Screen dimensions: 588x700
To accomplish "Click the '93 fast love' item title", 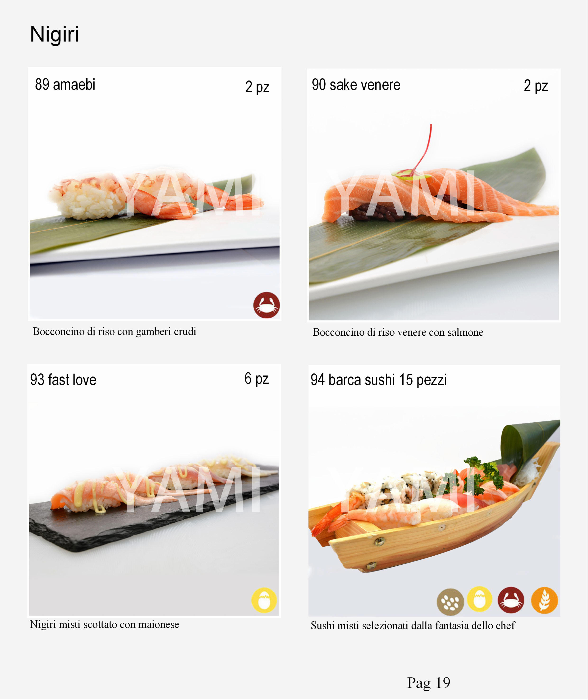I will 63,380.
